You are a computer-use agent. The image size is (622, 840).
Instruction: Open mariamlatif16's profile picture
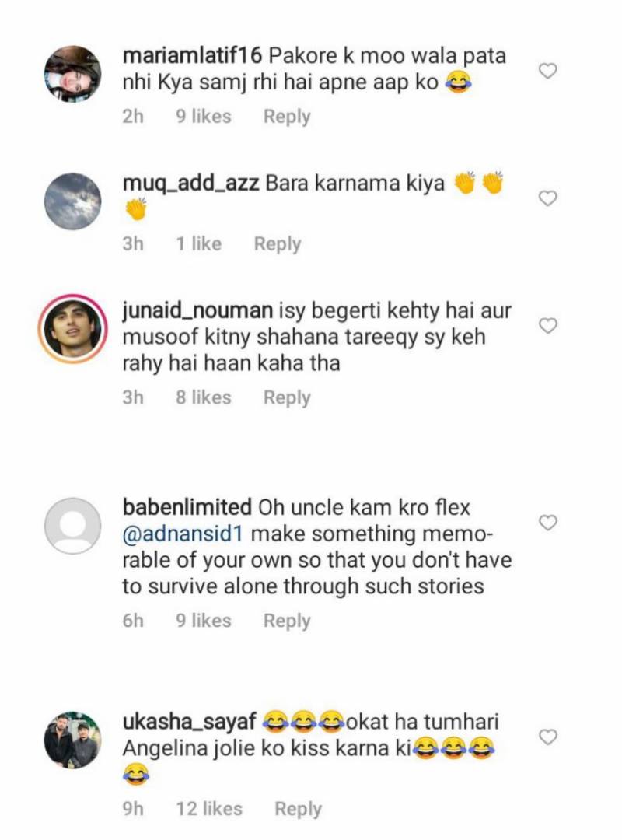point(72,73)
